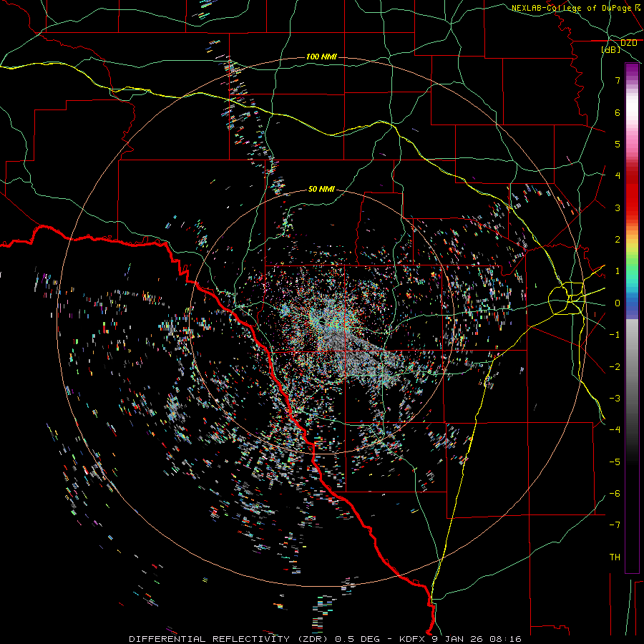Click the 9 JAN 26 08:16 timestamp
The width and height of the screenshot is (644, 644).
pos(477,639)
